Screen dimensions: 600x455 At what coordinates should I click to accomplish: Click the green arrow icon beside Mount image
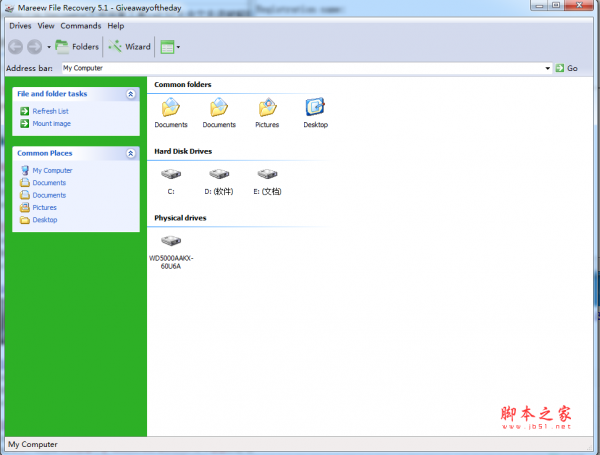(24, 124)
